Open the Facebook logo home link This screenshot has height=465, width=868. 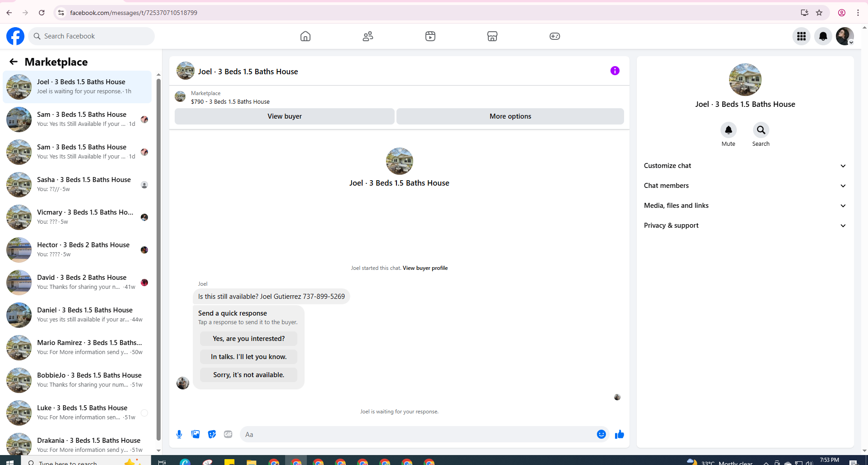[15, 36]
